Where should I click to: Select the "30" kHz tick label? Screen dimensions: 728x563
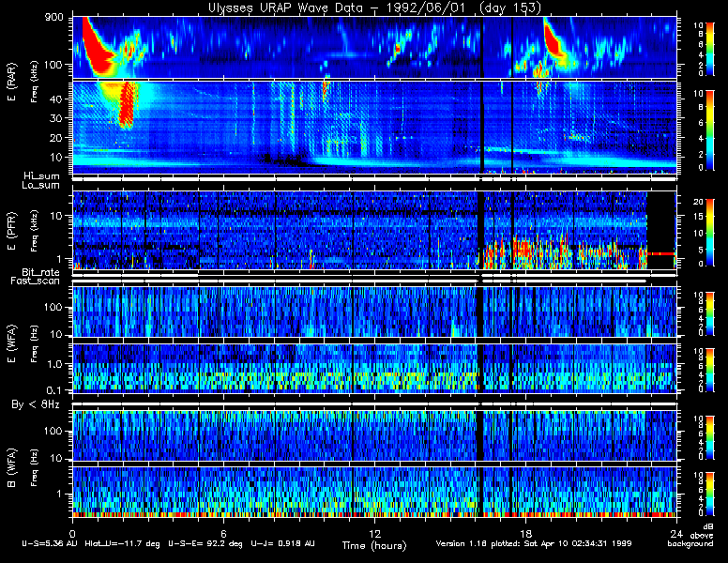[55, 118]
